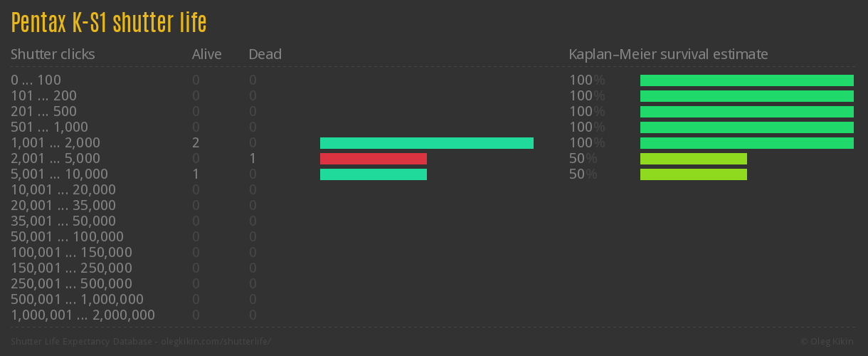The height and width of the screenshot is (356, 868).
Task: Click the Alive count 2 value
Action: point(196,143)
